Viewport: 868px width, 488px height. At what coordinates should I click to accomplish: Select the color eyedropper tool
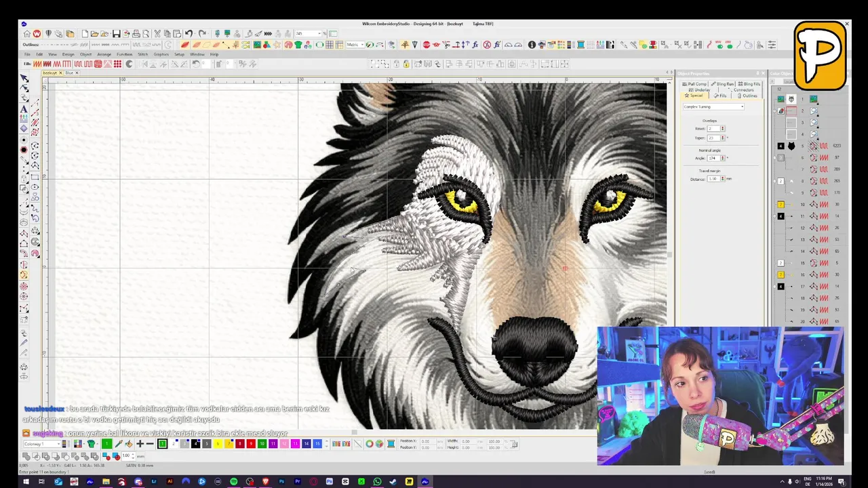pos(119,444)
